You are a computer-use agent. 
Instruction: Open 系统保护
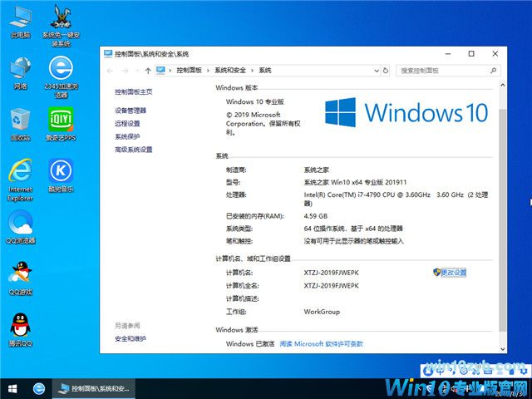127,136
